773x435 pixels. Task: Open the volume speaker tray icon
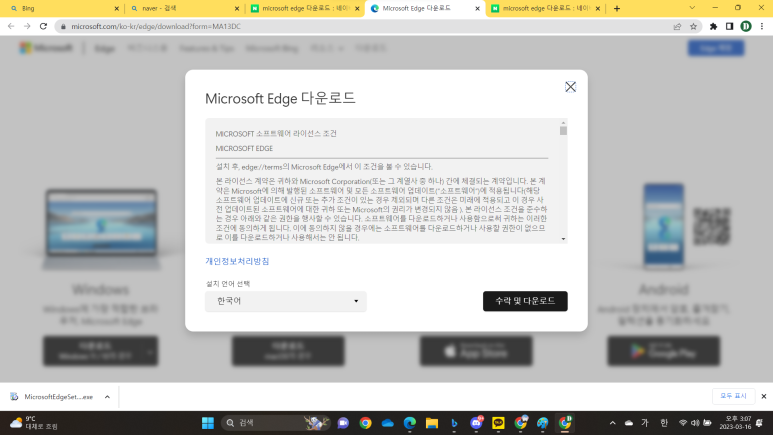point(695,423)
